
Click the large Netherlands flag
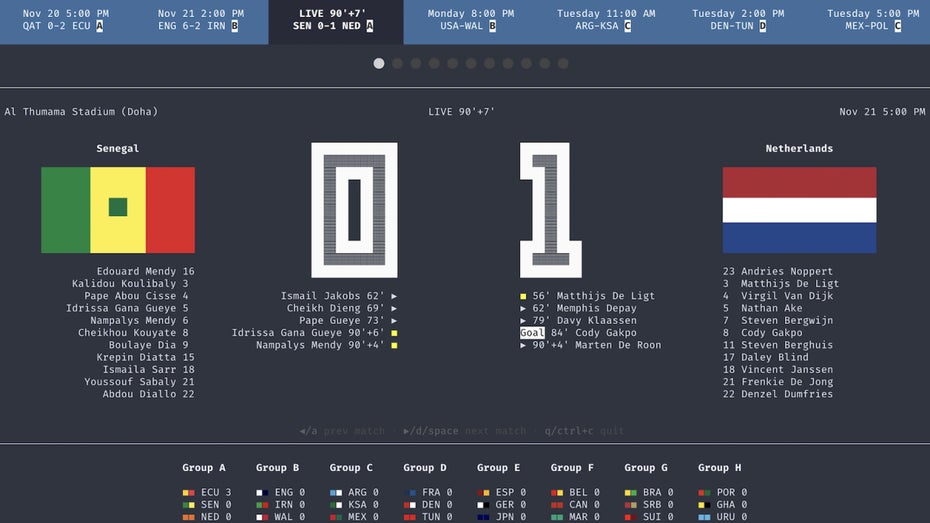tap(799, 210)
